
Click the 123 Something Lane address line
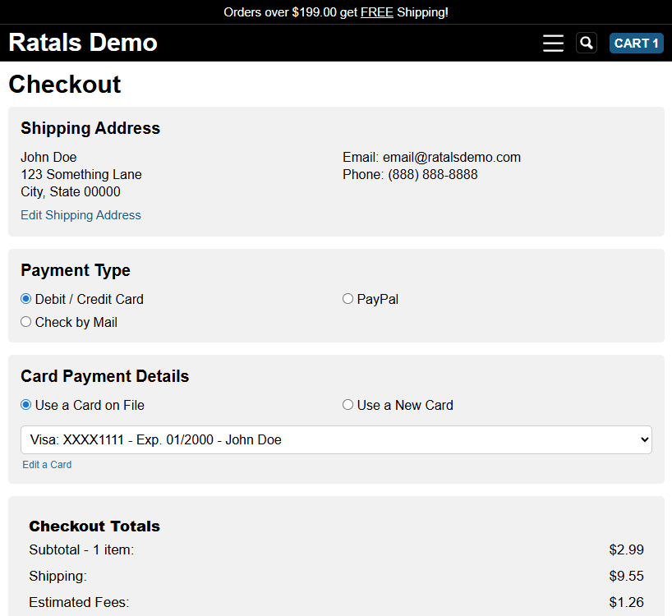(x=81, y=174)
